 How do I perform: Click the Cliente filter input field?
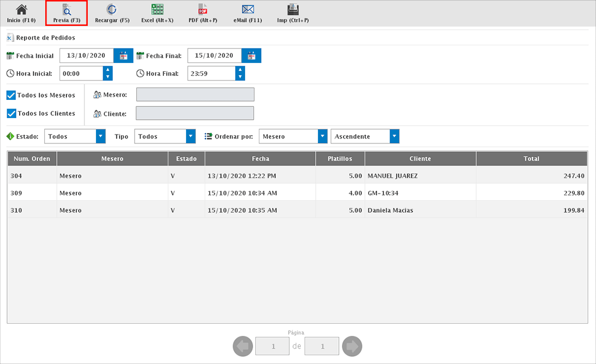tap(195, 114)
